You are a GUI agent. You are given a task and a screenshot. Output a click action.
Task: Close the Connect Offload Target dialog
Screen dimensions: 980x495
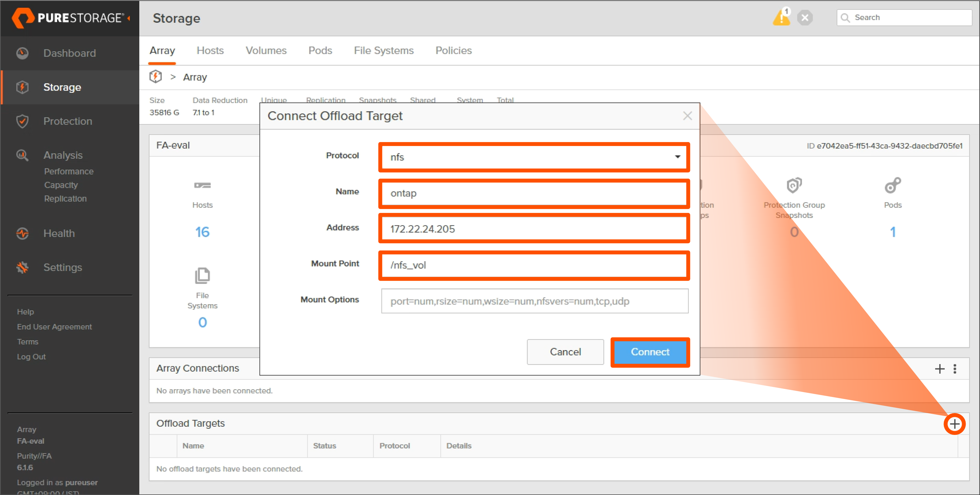click(687, 116)
